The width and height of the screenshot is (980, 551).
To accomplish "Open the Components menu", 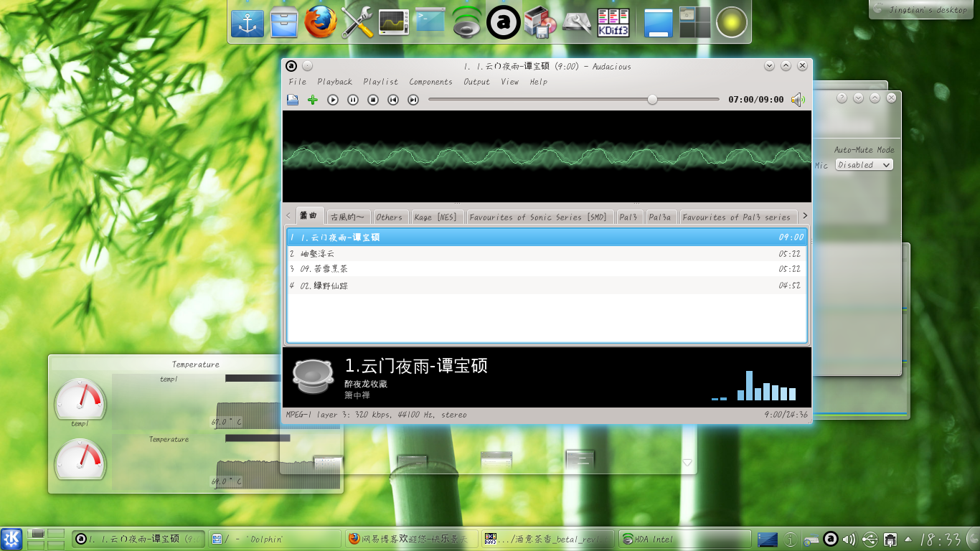I will pyautogui.click(x=430, y=82).
